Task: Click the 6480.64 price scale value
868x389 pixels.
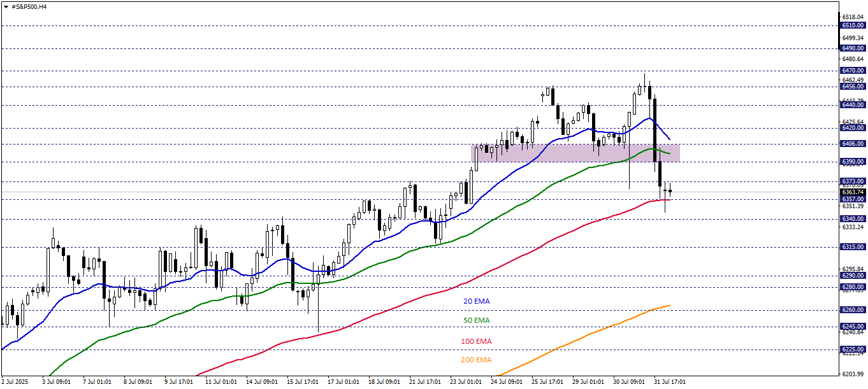Action: [x=853, y=59]
